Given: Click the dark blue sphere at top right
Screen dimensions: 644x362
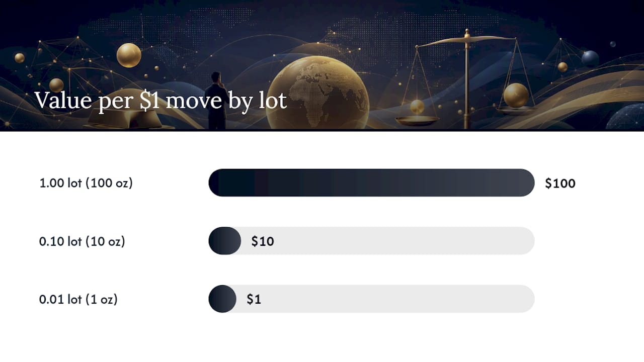Looking at the screenshot, I should click(591, 58).
